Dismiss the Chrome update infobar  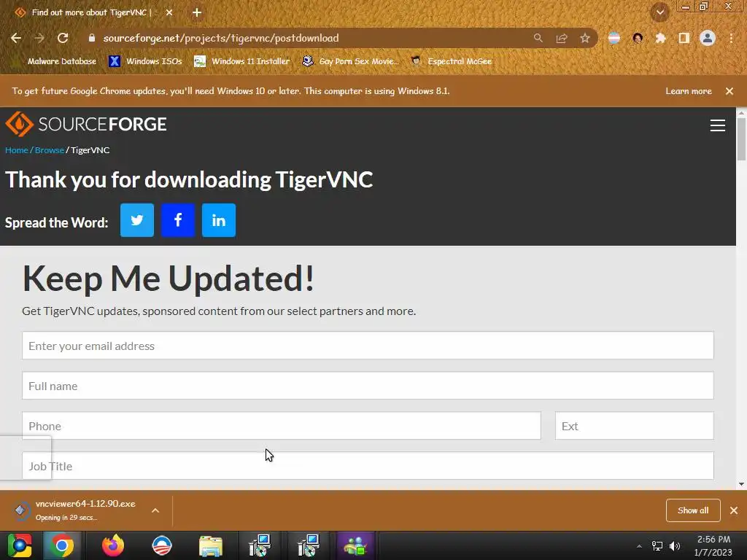(x=729, y=91)
